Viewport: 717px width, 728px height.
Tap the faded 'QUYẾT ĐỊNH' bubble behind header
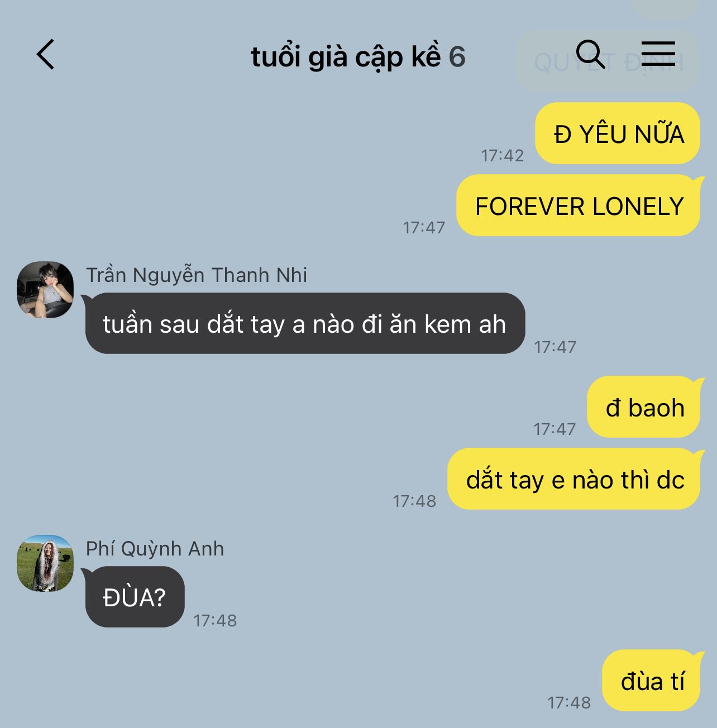pos(608,61)
